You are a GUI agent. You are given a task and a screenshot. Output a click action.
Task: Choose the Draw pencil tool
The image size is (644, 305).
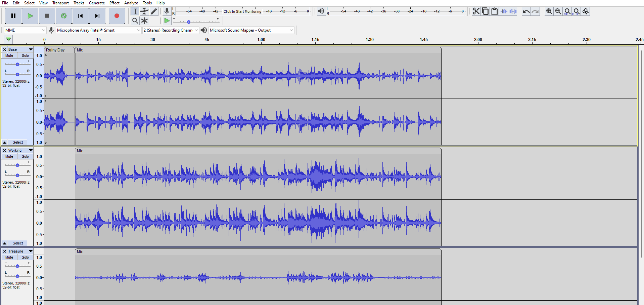coord(154,11)
